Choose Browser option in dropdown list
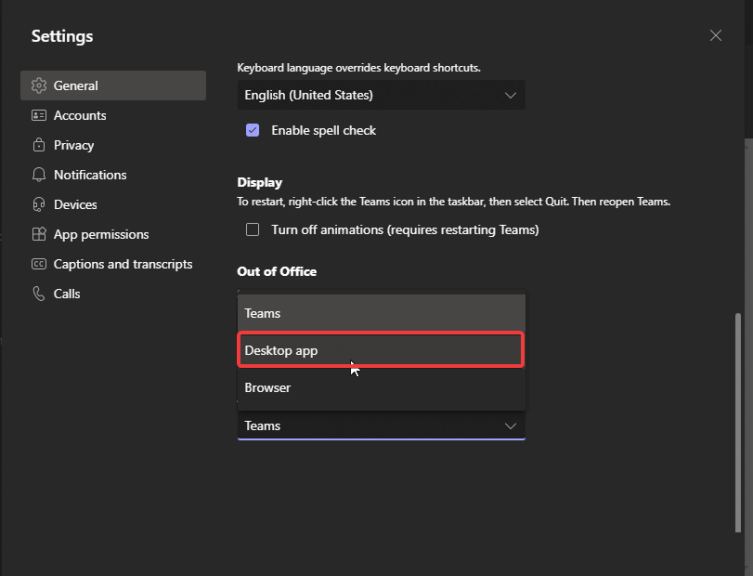753x576 pixels. click(x=381, y=388)
